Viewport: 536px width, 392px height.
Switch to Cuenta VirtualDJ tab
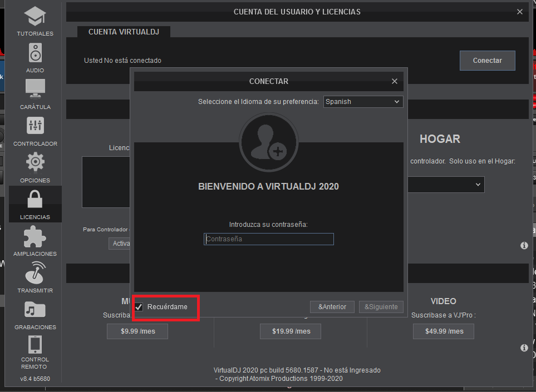tap(124, 32)
